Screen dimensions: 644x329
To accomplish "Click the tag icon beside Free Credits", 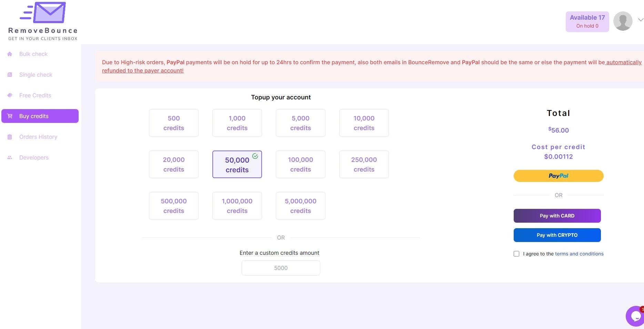I will [x=10, y=95].
